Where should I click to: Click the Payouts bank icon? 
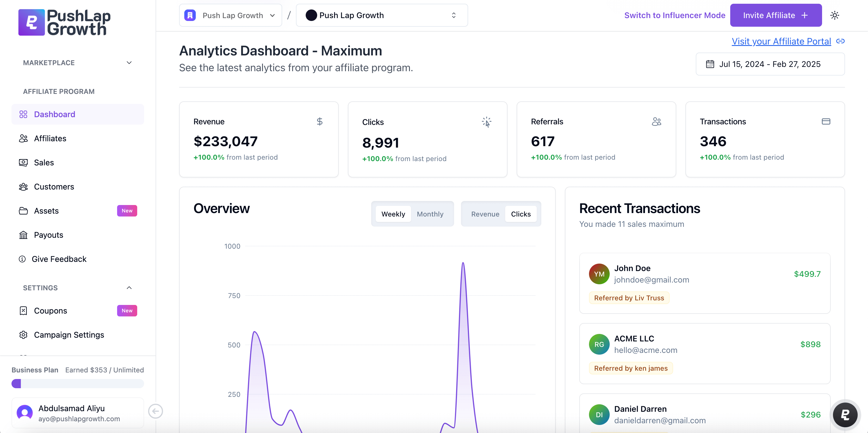coord(23,235)
